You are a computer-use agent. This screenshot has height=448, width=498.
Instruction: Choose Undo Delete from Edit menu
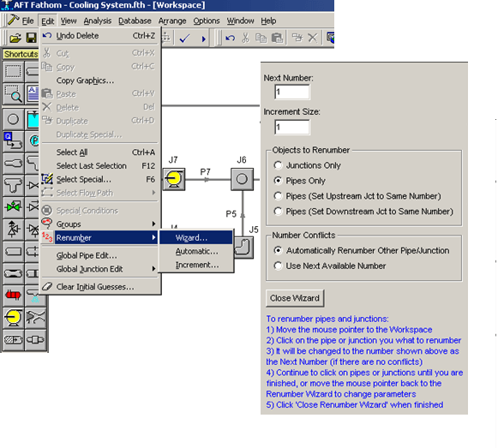click(x=99, y=36)
